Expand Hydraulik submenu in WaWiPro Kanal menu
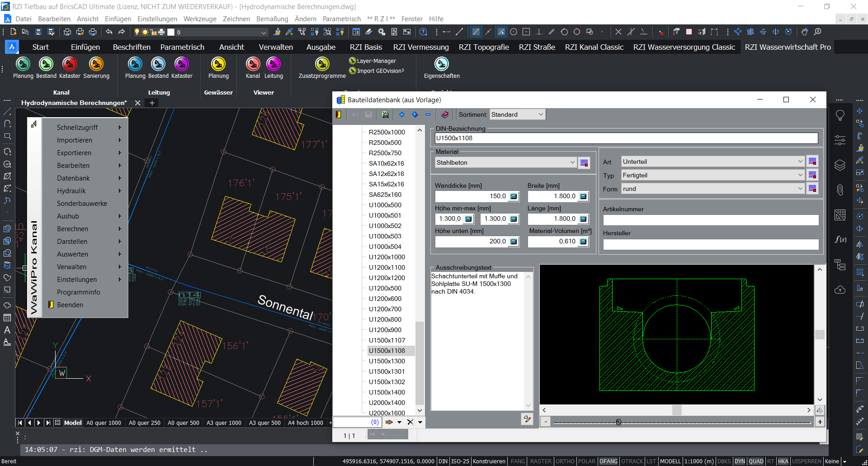The image size is (868, 466). 85,191
